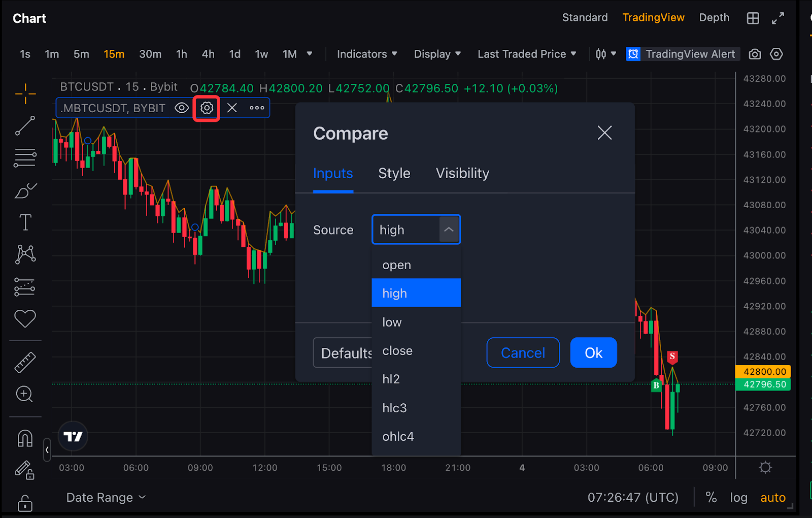Open the grid layout icon

coord(753,18)
